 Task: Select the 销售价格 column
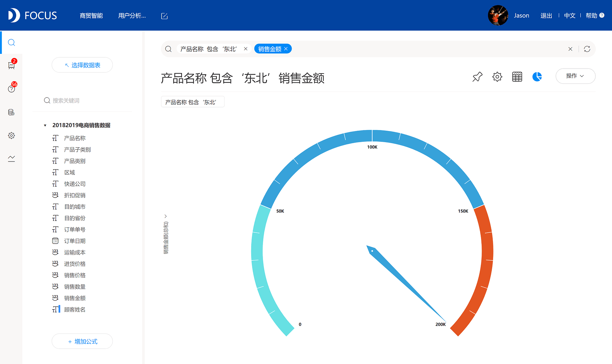(x=75, y=275)
